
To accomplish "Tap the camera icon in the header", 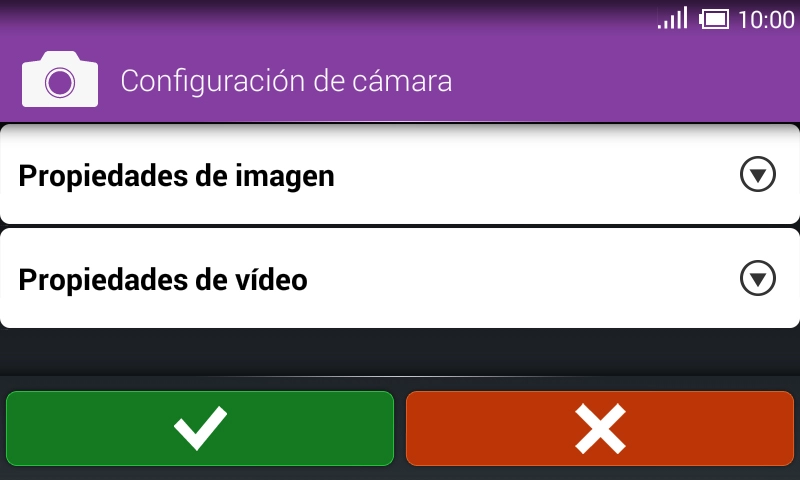I will [x=60, y=79].
